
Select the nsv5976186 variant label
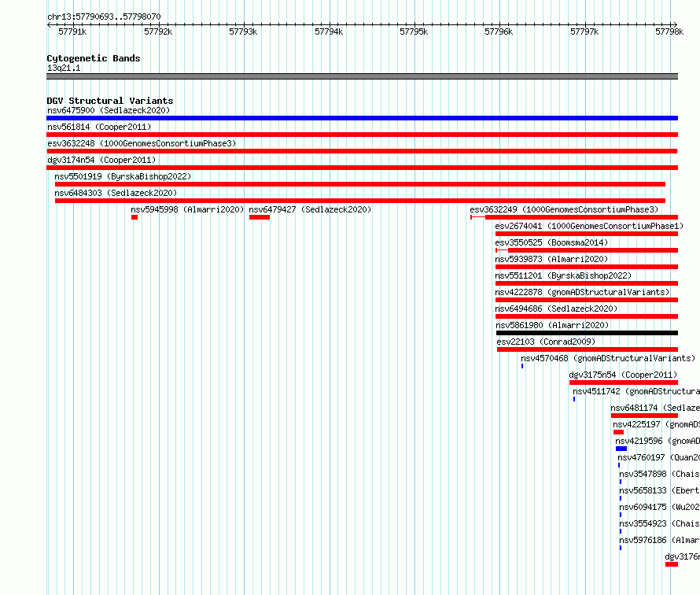(659, 540)
